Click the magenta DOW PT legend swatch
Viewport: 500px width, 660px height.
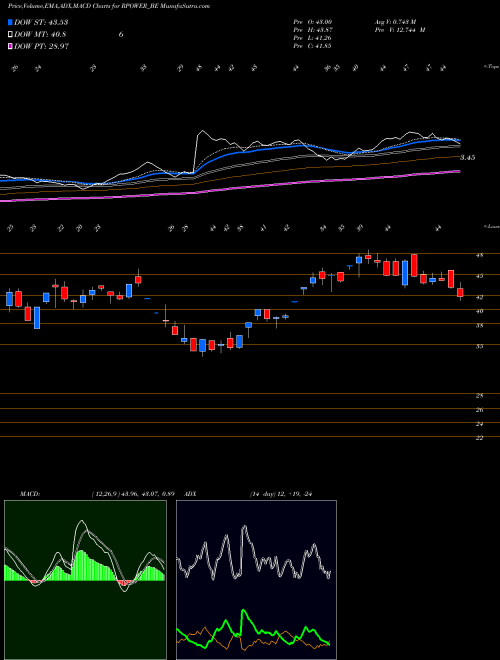(x=11, y=46)
